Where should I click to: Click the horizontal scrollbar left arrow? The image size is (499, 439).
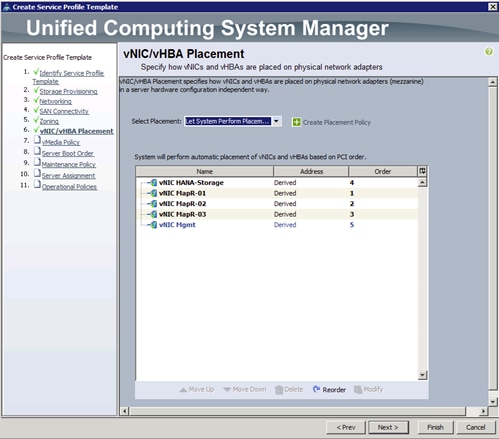(124, 411)
